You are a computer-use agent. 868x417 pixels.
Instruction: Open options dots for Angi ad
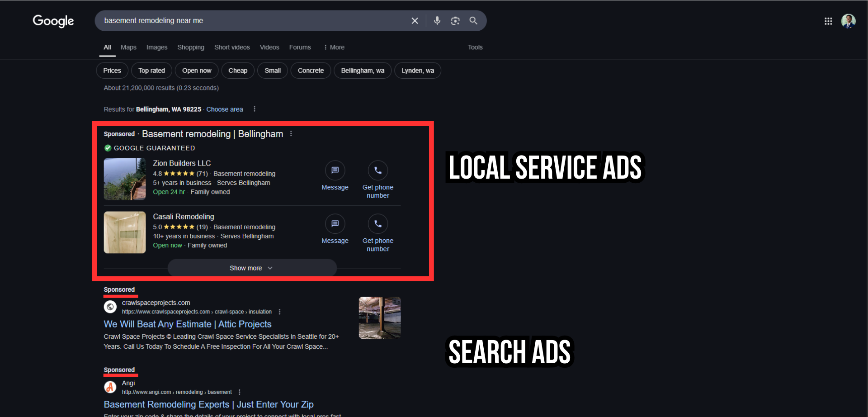click(240, 392)
